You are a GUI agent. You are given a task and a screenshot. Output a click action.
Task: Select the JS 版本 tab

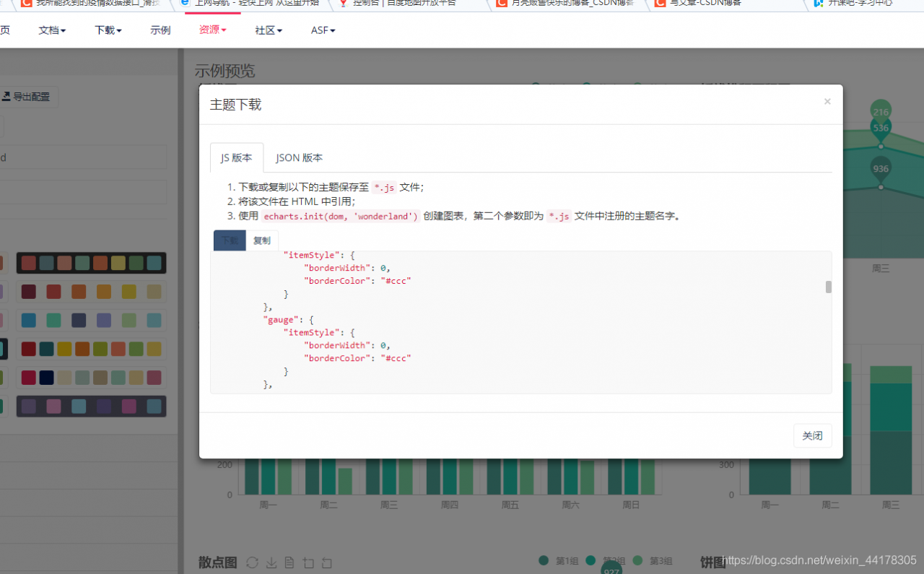pos(236,157)
